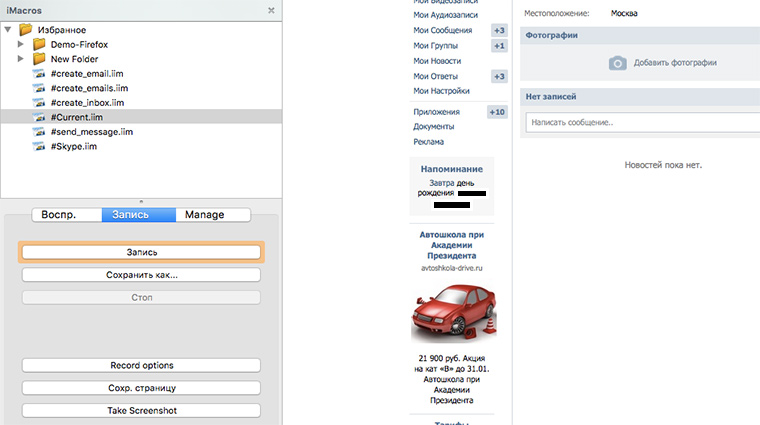This screenshot has width=760, height=425.
Task: Click the Фотографии section header
Action: (640, 35)
